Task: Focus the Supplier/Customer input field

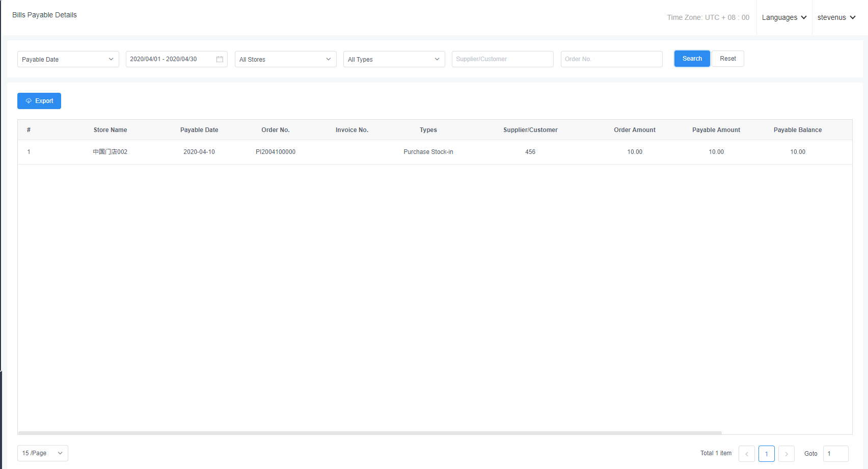Action: (x=502, y=59)
